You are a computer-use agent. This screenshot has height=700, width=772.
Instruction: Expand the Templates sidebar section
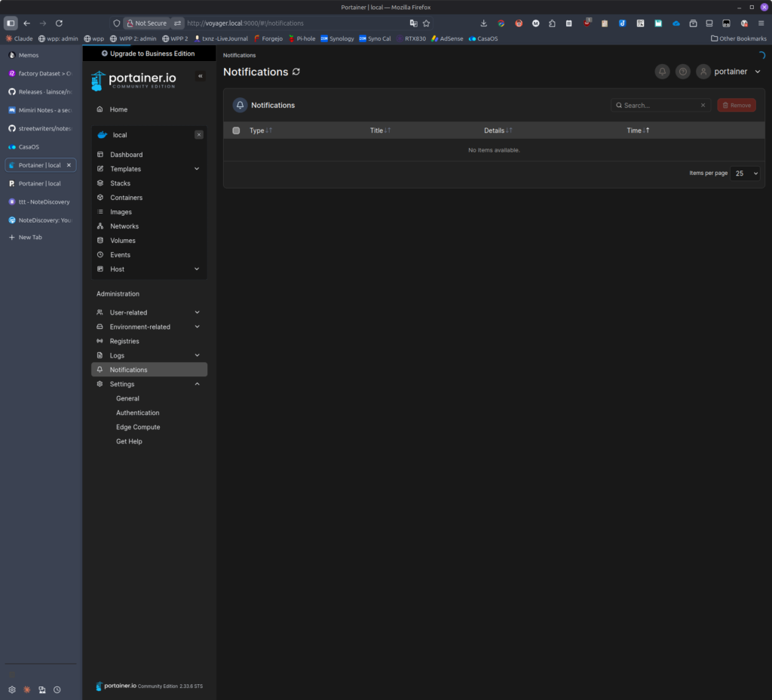click(196, 169)
